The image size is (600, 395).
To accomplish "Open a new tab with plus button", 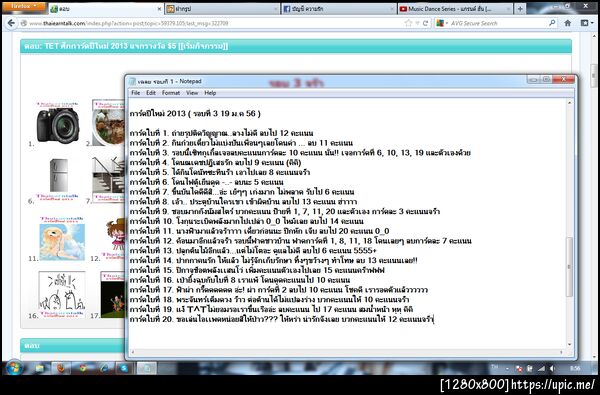I will tap(520, 9).
